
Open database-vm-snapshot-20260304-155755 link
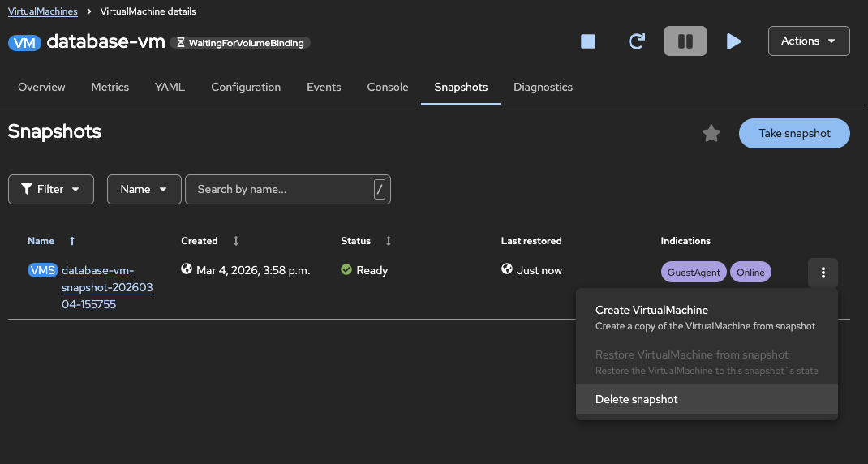(107, 287)
